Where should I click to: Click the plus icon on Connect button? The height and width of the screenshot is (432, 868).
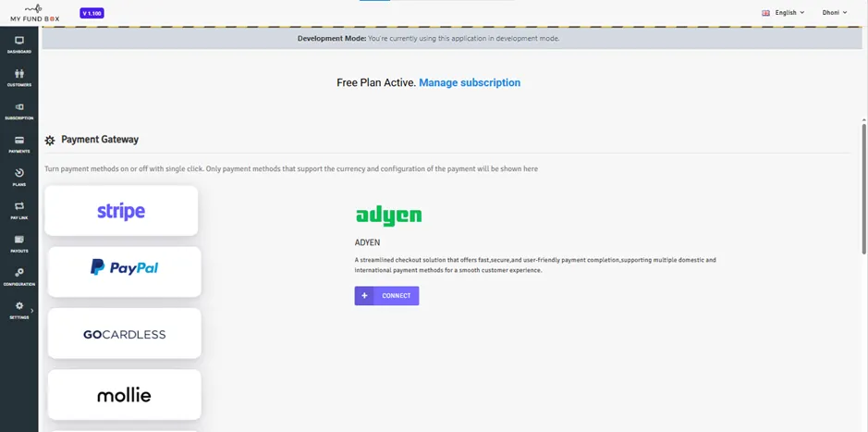[x=364, y=296]
